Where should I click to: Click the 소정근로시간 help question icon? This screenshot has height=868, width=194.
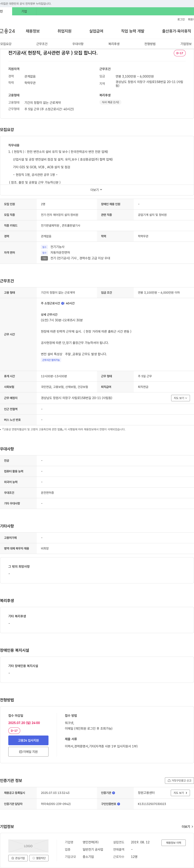coord(63,303)
